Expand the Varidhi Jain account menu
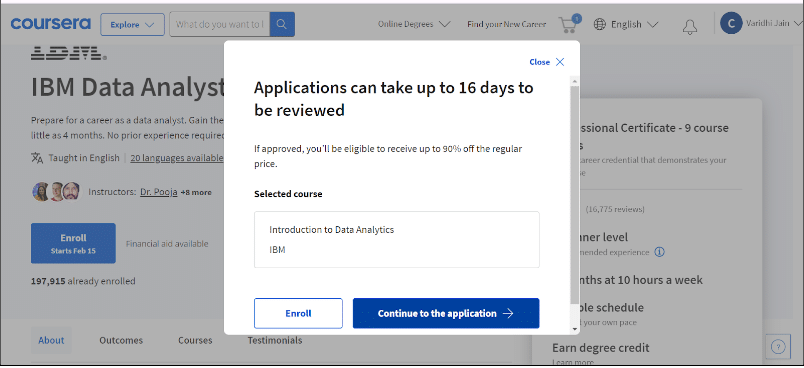The width and height of the screenshot is (804, 368). 773,24
